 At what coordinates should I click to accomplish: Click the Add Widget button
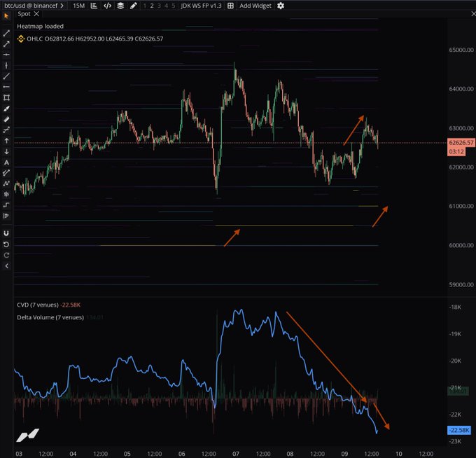255,6
